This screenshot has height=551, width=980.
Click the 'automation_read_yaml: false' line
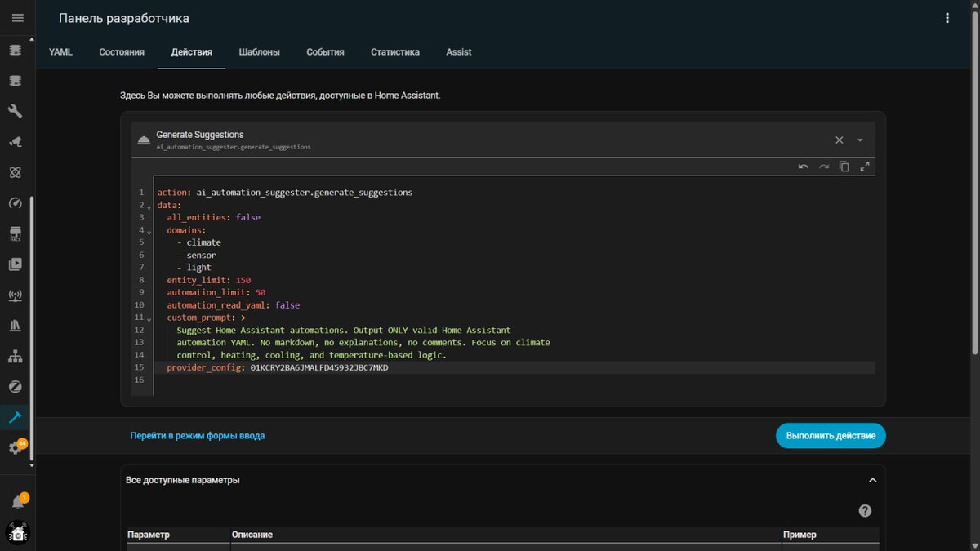[x=234, y=305]
